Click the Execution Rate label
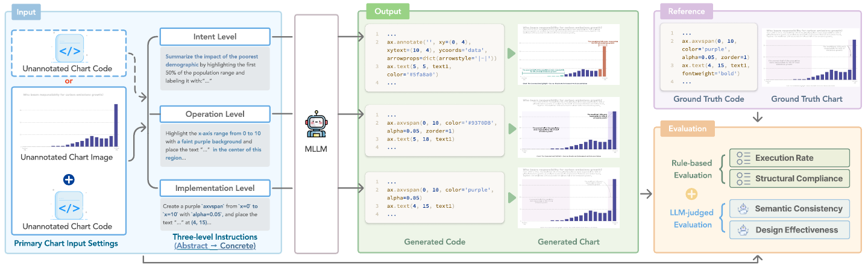The image size is (868, 268). coord(784,158)
